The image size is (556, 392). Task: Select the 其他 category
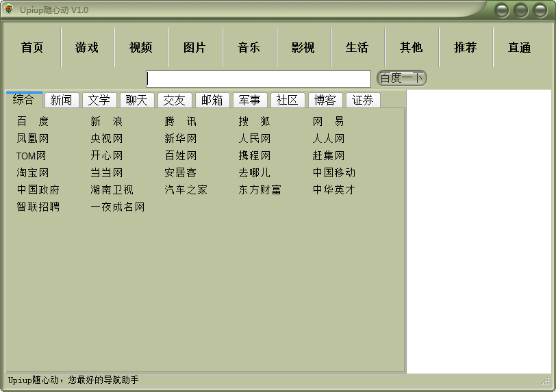pos(411,47)
